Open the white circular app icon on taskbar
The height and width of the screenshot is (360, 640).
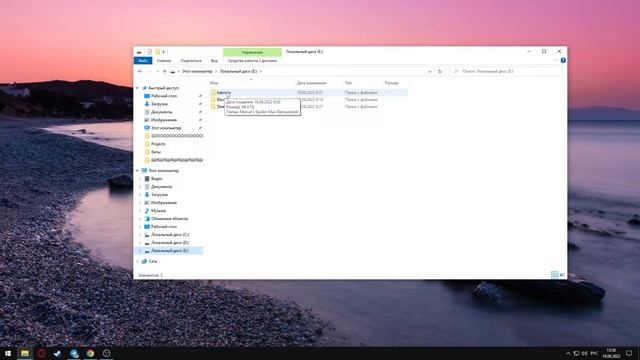click(107, 353)
